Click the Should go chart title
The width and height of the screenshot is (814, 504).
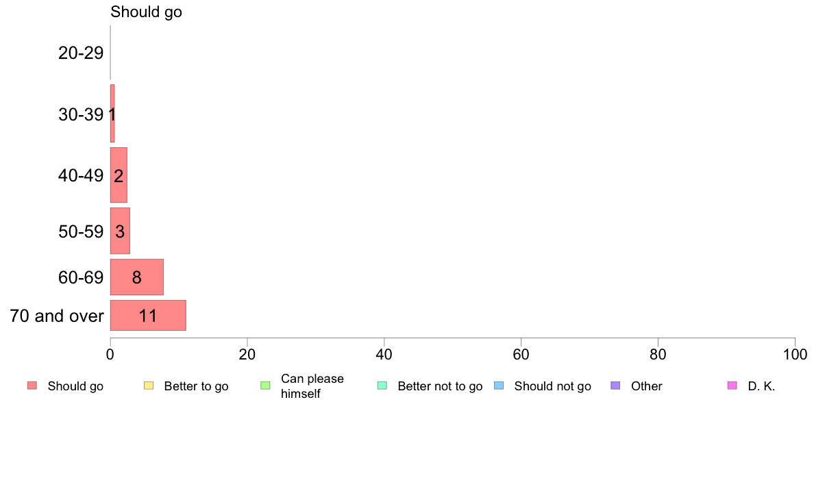pyautogui.click(x=147, y=12)
